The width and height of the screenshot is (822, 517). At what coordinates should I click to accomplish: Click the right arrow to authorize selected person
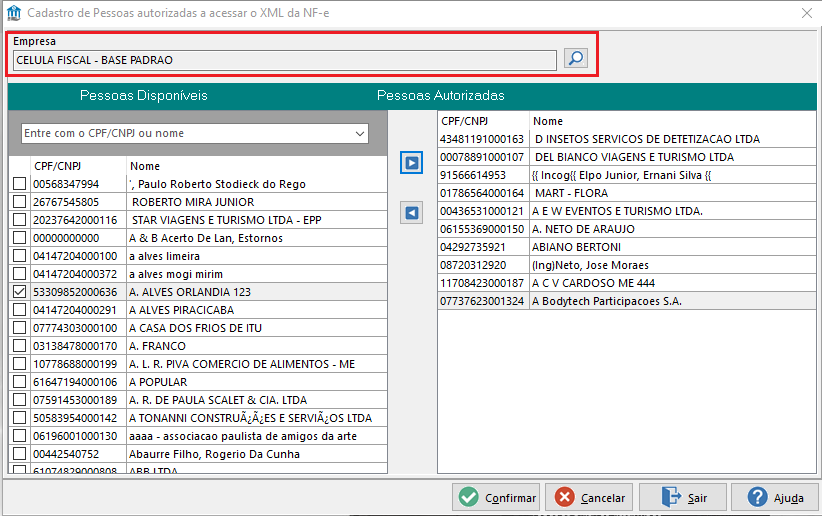(412, 163)
